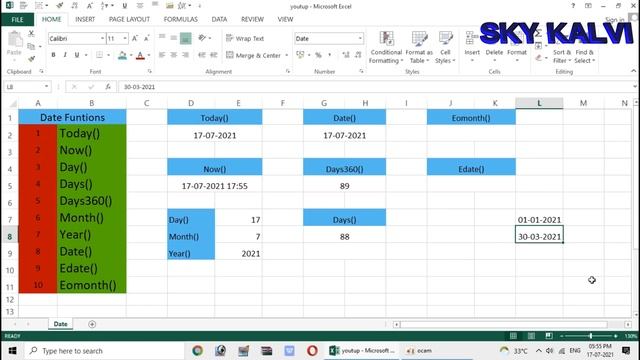Select the Eomonth() header cell
Image resolution: width=640 pixels, height=360 pixels.
click(471, 118)
